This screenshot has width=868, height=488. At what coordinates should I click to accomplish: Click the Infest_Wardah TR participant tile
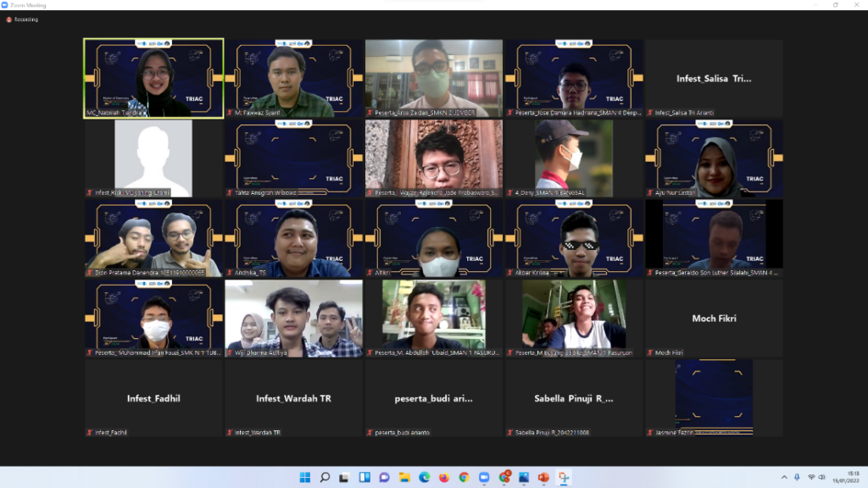(293, 398)
